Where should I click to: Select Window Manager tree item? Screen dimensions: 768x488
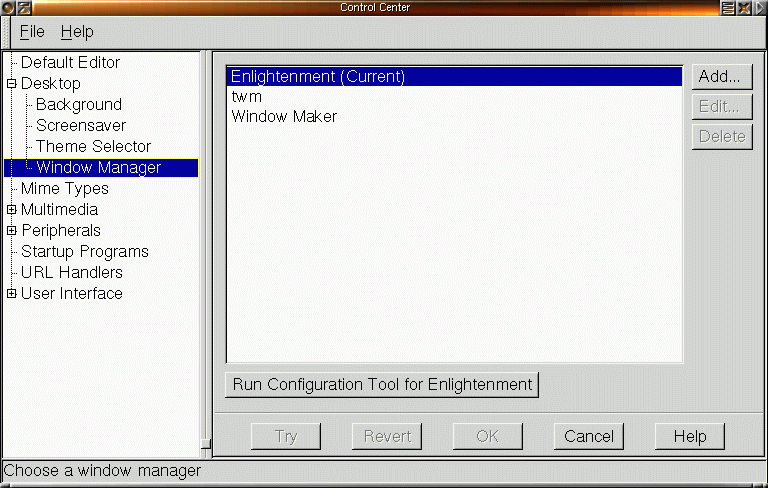coord(101,168)
